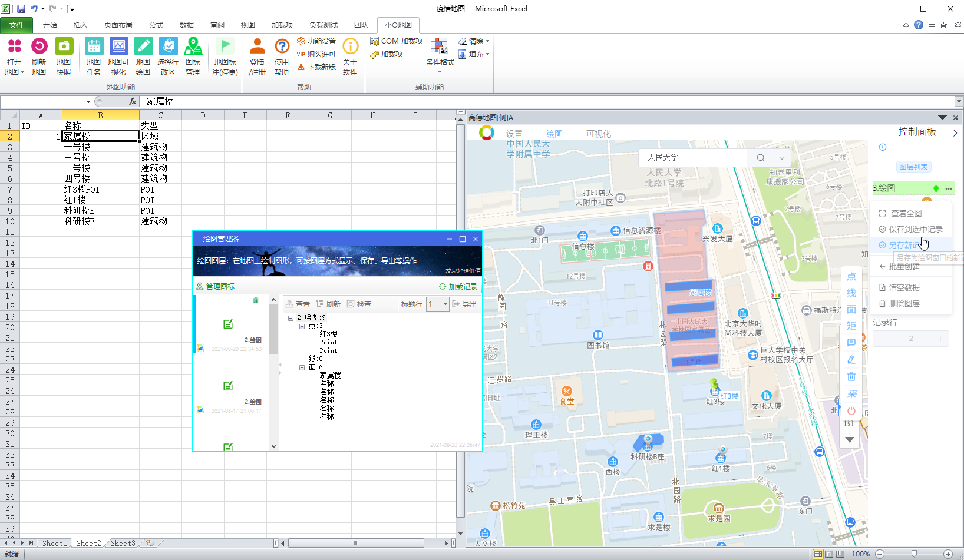
Task: Open 地图可视化 visualization tool
Action: click(118, 57)
